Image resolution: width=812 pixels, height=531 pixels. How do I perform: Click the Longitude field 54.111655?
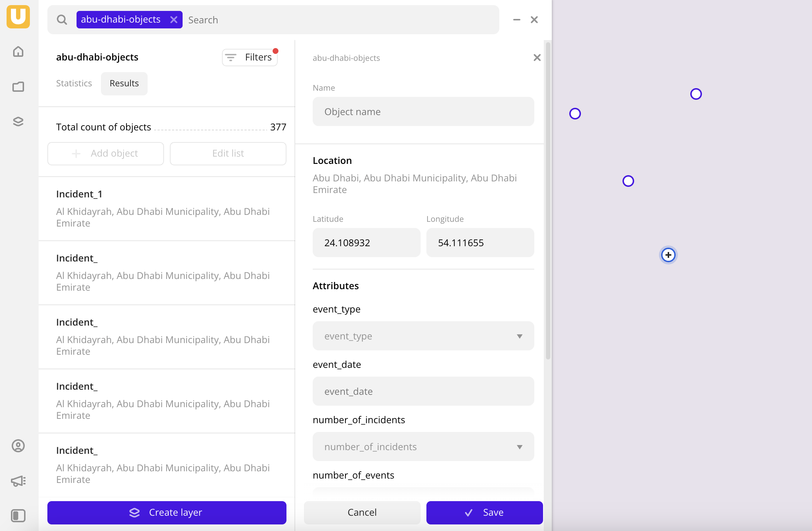pyautogui.click(x=480, y=243)
